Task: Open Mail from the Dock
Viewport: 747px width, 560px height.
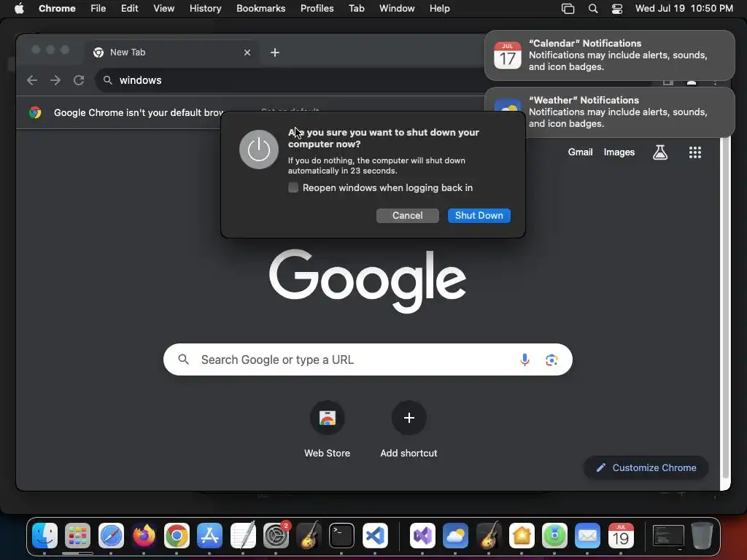Action: [x=587, y=536]
